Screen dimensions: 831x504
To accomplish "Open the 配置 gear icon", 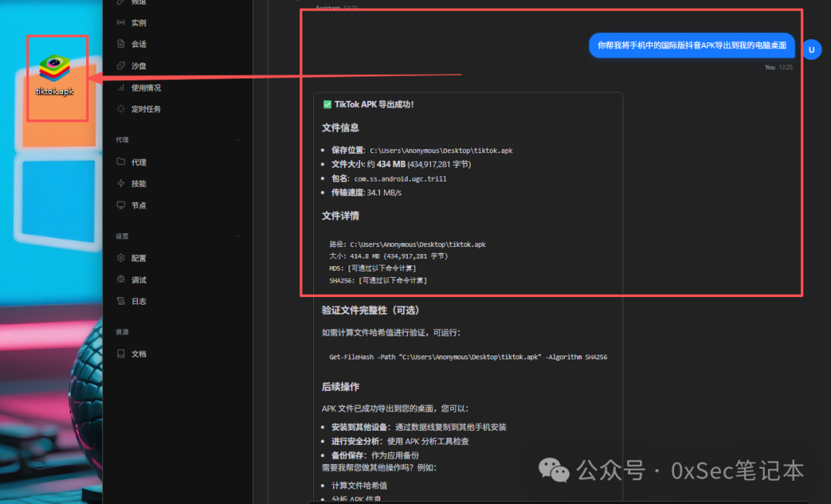I will pyautogui.click(x=121, y=258).
